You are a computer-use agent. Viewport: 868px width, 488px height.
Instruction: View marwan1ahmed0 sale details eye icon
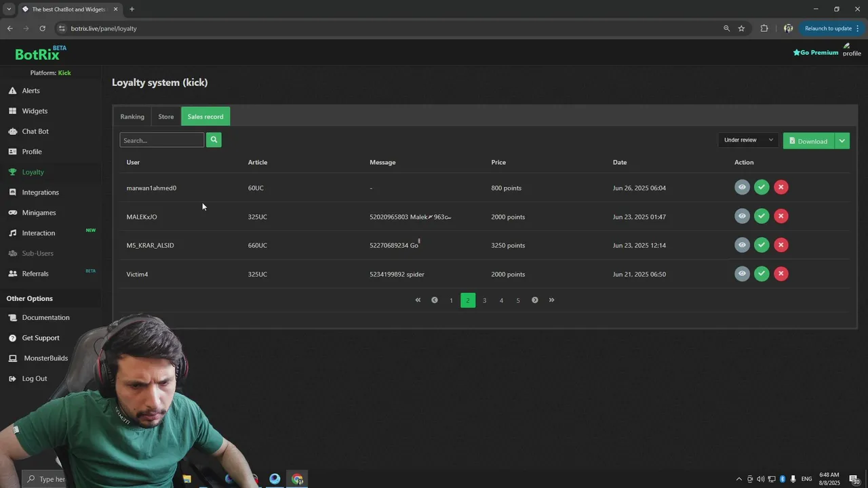[742, 187]
